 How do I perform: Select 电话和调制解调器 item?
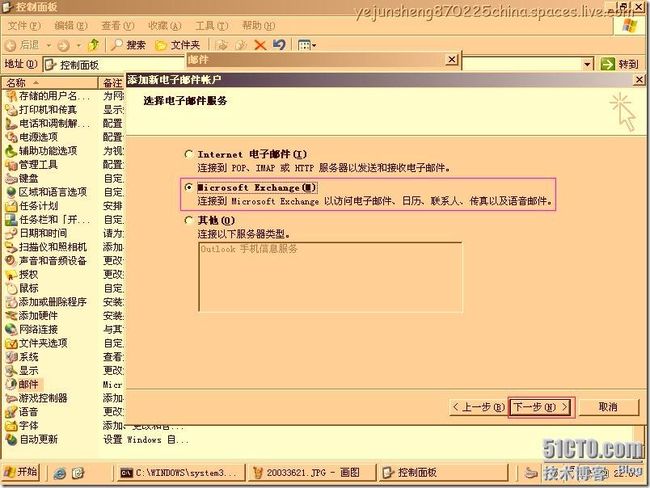[x=48, y=124]
